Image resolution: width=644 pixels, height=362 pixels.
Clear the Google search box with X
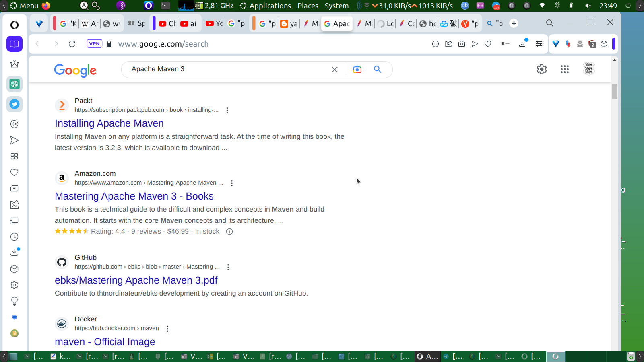tap(334, 70)
